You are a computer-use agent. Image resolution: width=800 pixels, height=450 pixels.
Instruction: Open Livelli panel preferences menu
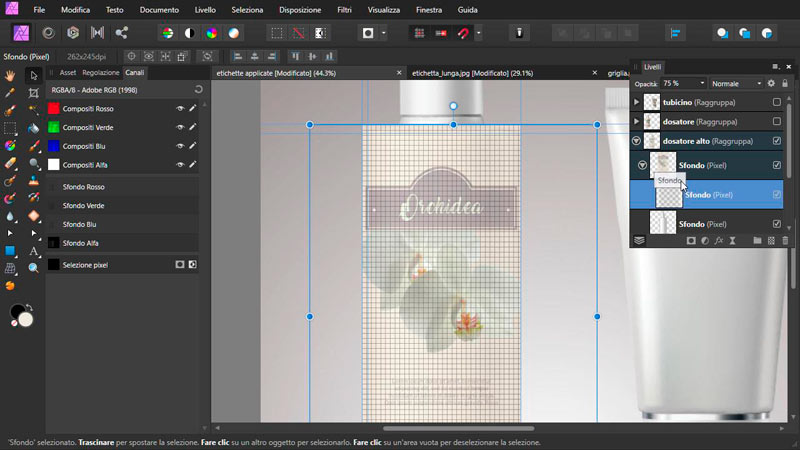coord(775,67)
